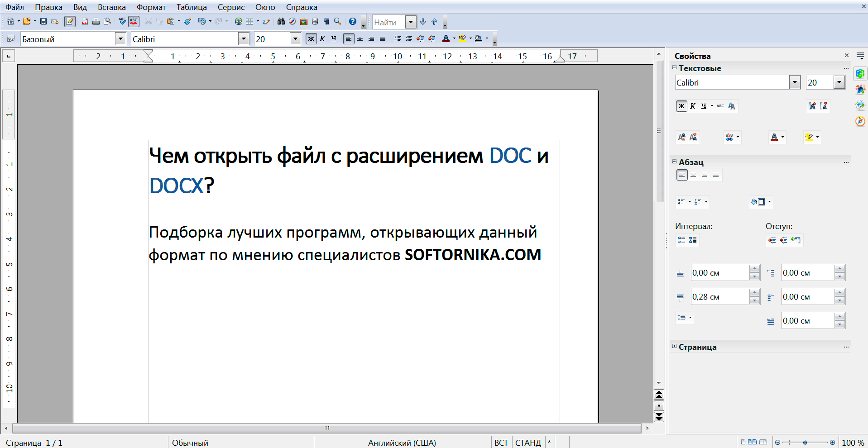
Task: Click the Insert Table grid icon
Action: pyautogui.click(x=249, y=21)
